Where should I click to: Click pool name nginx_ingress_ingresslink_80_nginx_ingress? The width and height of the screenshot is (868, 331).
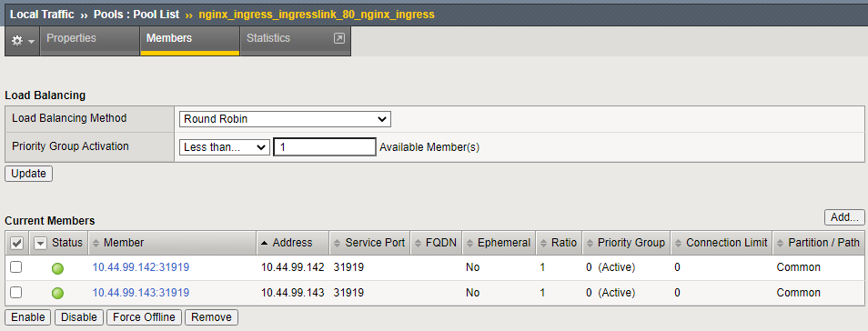[x=317, y=15]
